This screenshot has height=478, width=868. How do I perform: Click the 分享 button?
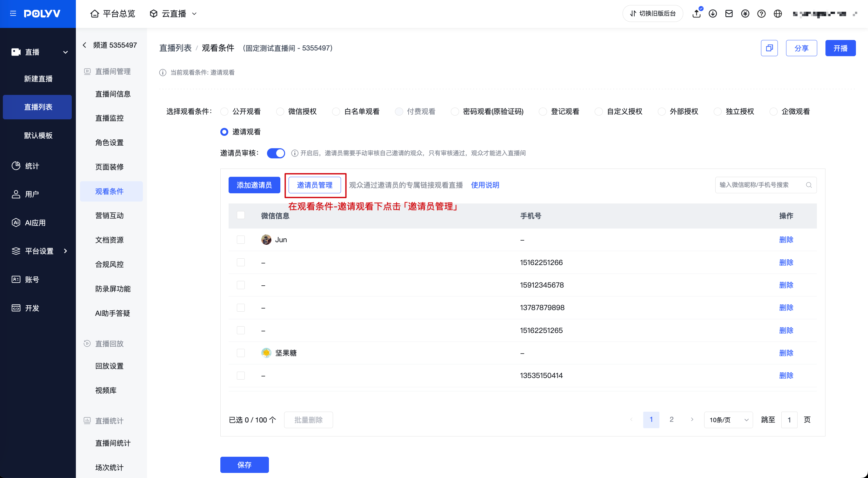(801, 48)
